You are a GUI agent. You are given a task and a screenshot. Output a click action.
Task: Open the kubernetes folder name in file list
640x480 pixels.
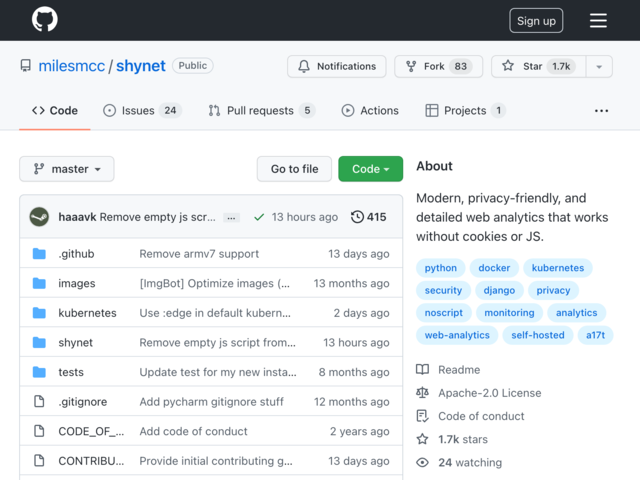coord(87,313)
